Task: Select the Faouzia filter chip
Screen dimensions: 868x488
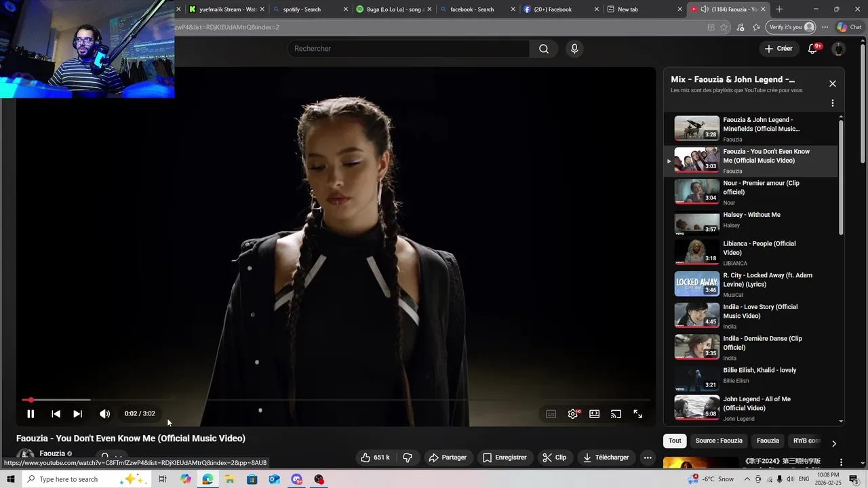Action: point(768,441)
